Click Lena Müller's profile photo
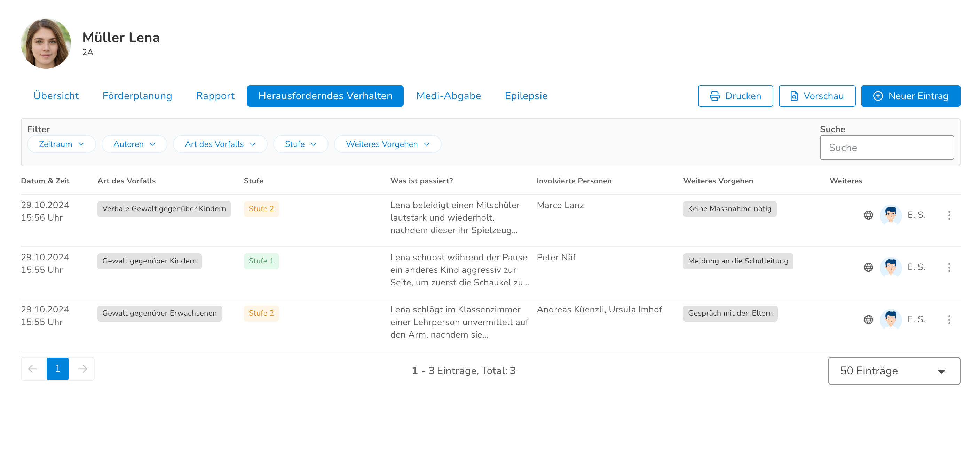The height and width of the screenshot is (451, 980). (46, 44)
